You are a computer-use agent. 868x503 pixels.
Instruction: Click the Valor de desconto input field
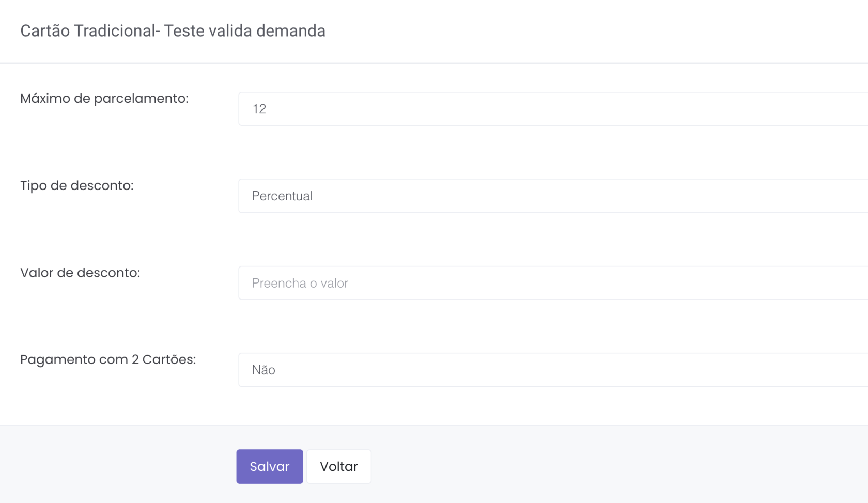tap(553, 283)
